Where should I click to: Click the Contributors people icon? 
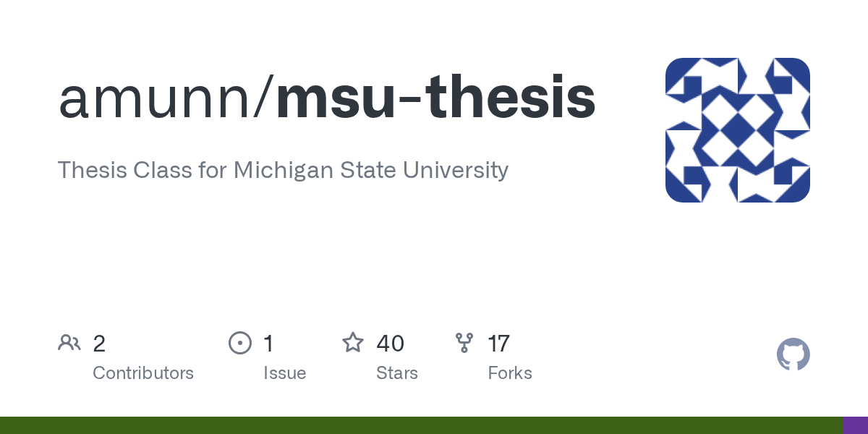[69, 343]
